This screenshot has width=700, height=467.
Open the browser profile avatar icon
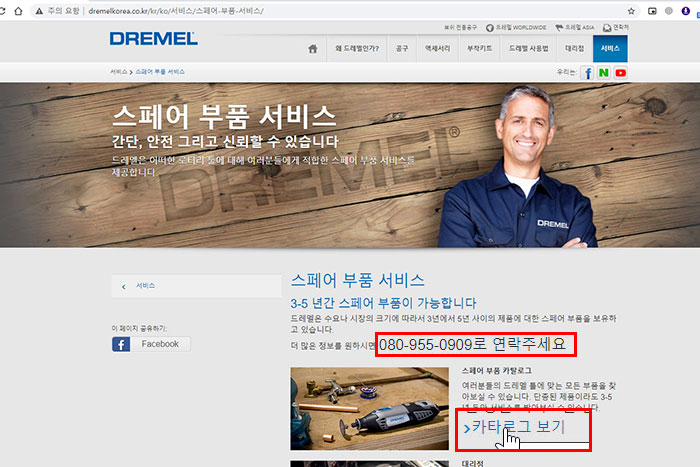[x=686, y=11]
